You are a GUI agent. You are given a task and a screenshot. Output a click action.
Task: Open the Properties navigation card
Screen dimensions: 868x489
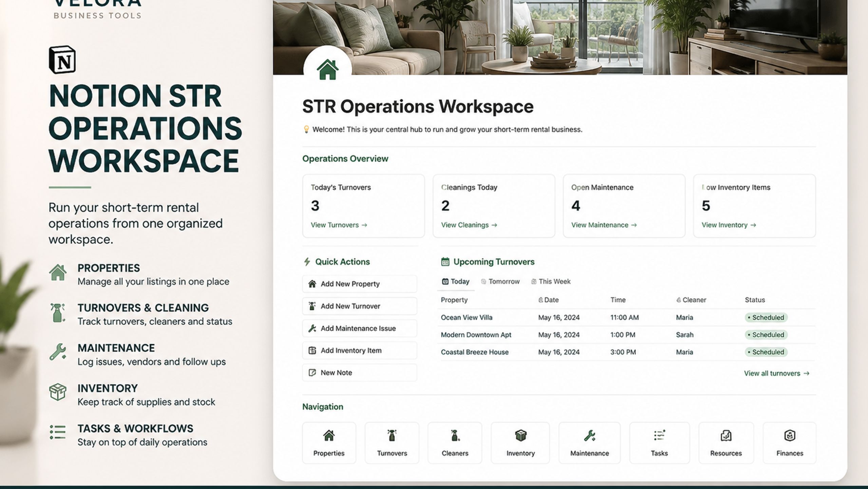pos(329,443)
